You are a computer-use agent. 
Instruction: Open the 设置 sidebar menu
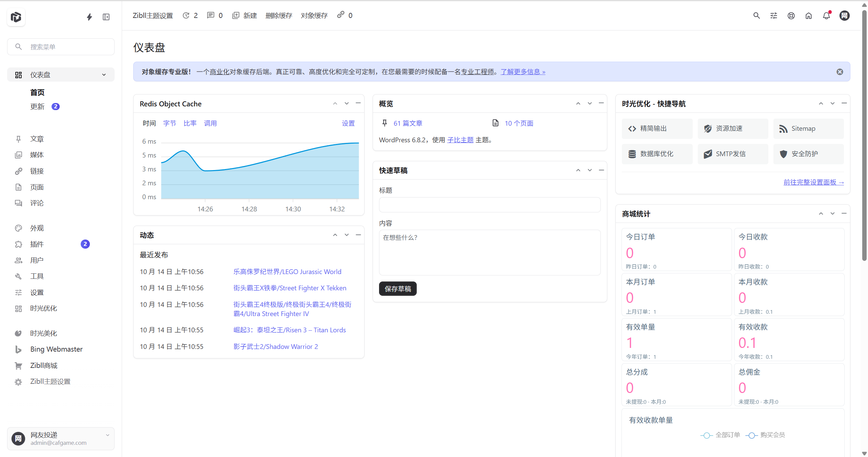[37, 292]
